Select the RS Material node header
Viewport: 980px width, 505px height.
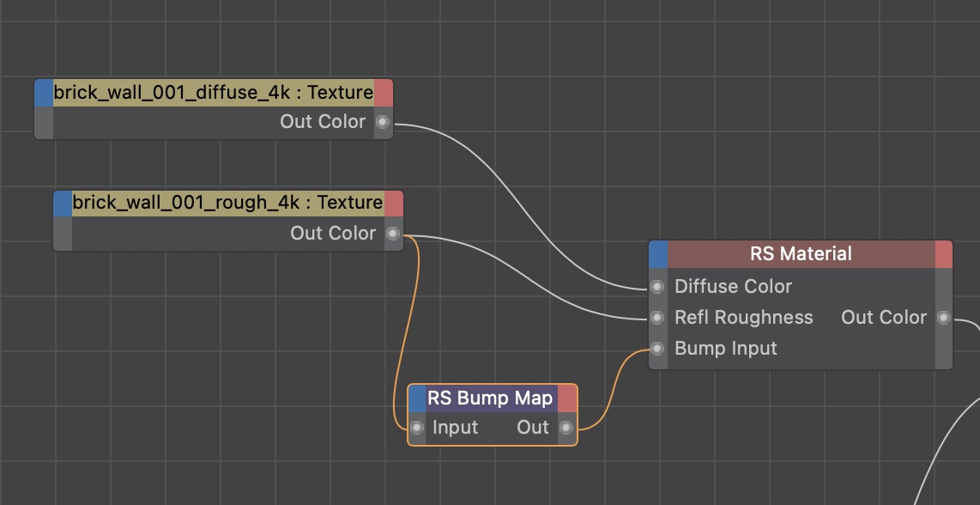[x=800, y=254]
